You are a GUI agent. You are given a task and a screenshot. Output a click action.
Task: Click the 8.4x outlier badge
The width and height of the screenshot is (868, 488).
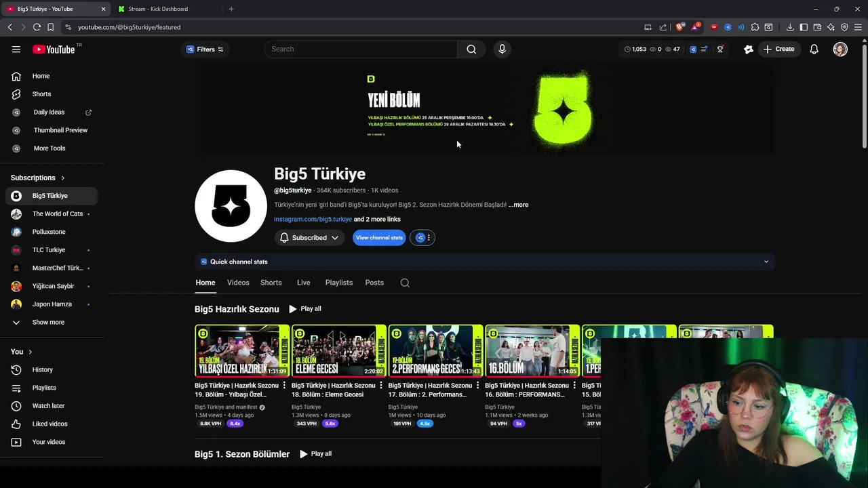[x=235, y=424]
